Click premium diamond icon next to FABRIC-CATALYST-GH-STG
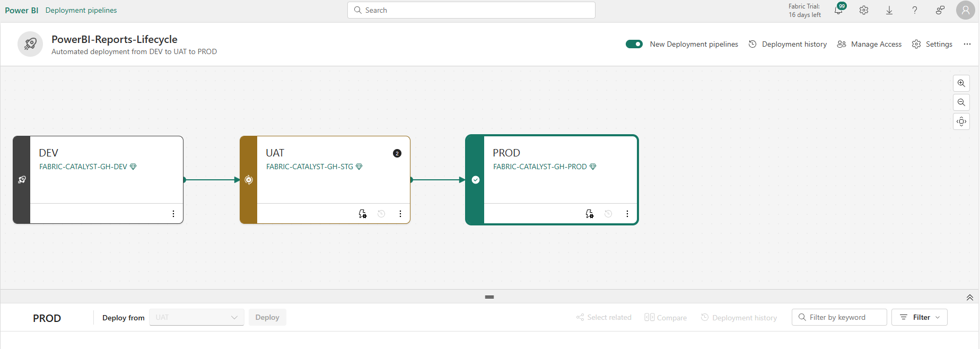 click(x=359, y=167)
